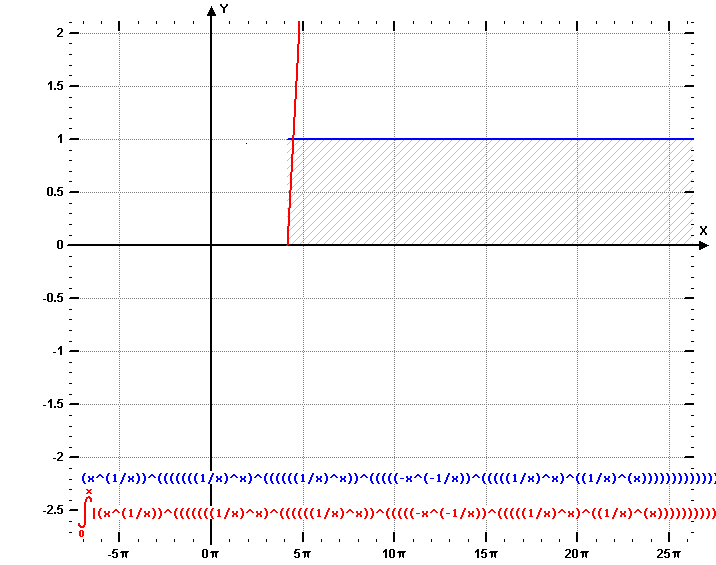The height and width of the screenshot is (565, 716).
Task: Click the X axis label
Action: pyautogui.click(x=703, y=231)
